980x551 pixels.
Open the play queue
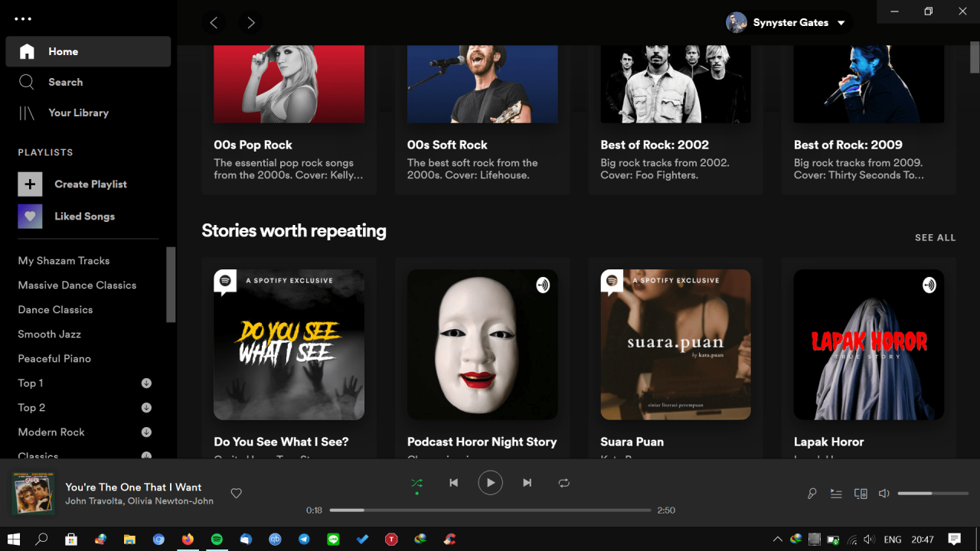click(836, 494)
